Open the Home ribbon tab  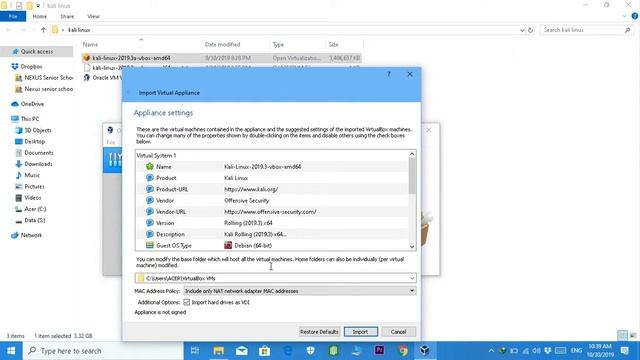(x=40, y=16)
